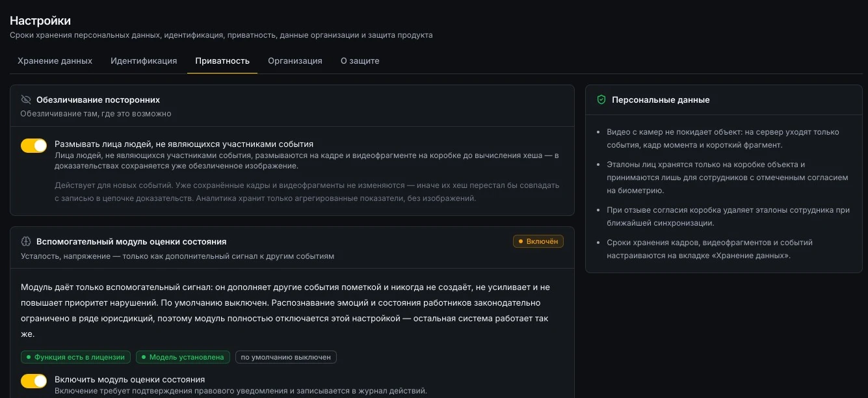The width and height of the screenshot is (868, 398).
Task: Select the Приватность tab
Action: 222,60
